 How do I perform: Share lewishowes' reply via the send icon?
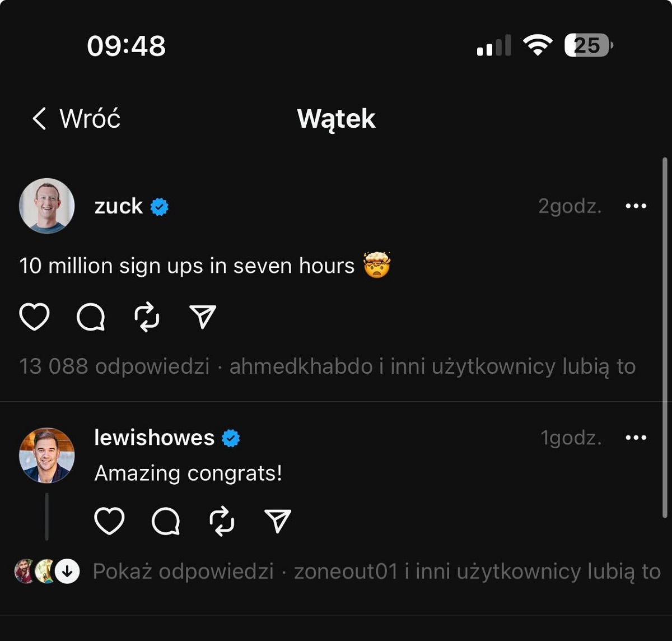pyautogui.click(x=278, y=521)
